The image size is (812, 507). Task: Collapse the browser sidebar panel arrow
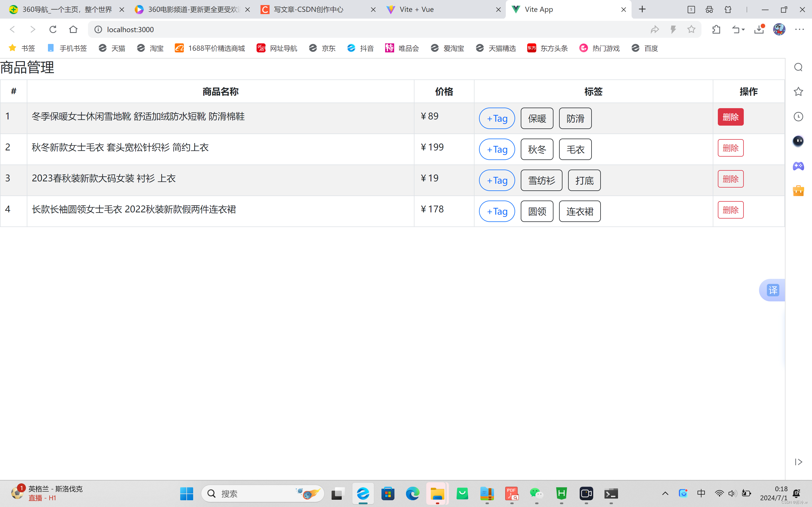point(798,462)
